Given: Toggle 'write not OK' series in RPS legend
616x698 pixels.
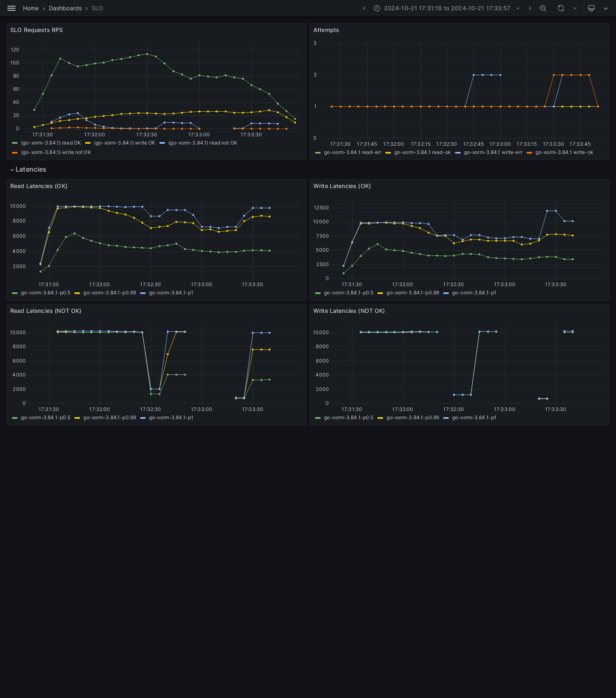Looking at the screenshot, I should [x=56, y=152].
